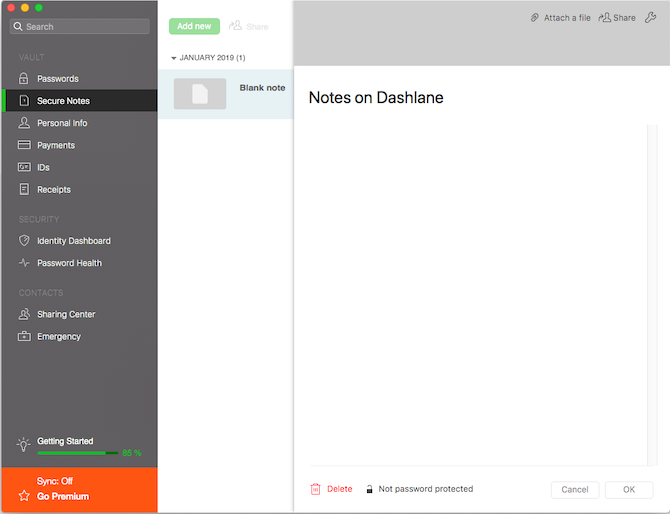The height and width of the screenshot is (514, 670).
Task: Click the Attach a file label
Action: click(x=567, y=18)
